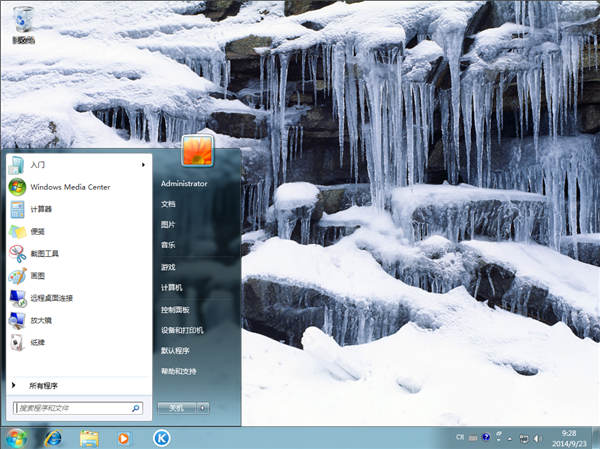Launch Remote Desktop Connection (远程桌面连接)

pos(50,298)
